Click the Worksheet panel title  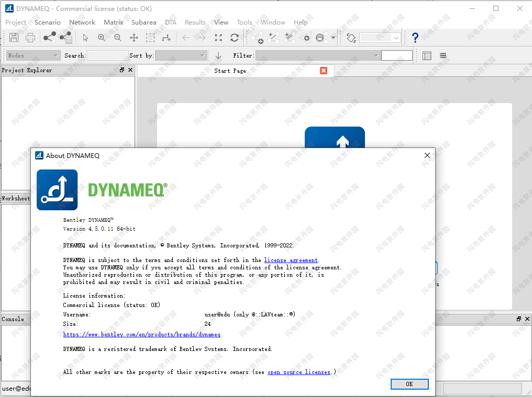point(16,198)
